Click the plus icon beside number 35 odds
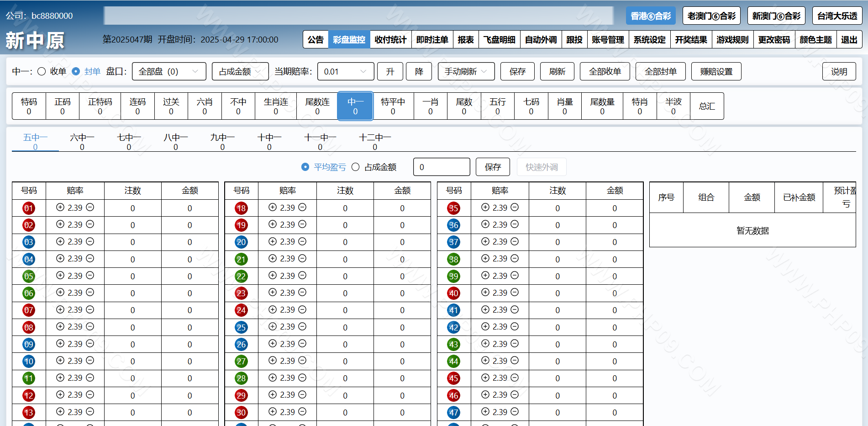The height and width of the screenshot is (426, 868). pyautogui.click(x=485, y=208)
